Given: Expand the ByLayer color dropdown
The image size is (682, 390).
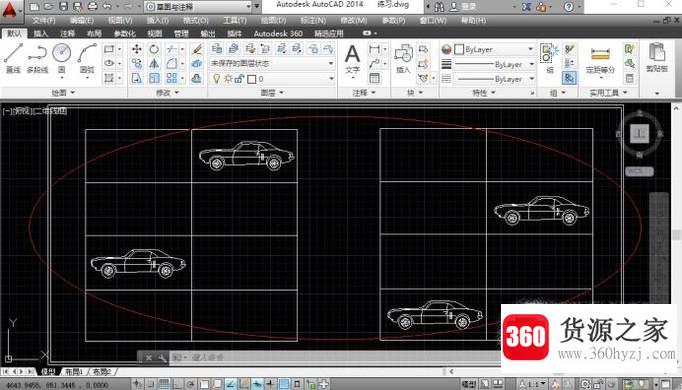Looking at the screenshot, I should coord(495,49).
